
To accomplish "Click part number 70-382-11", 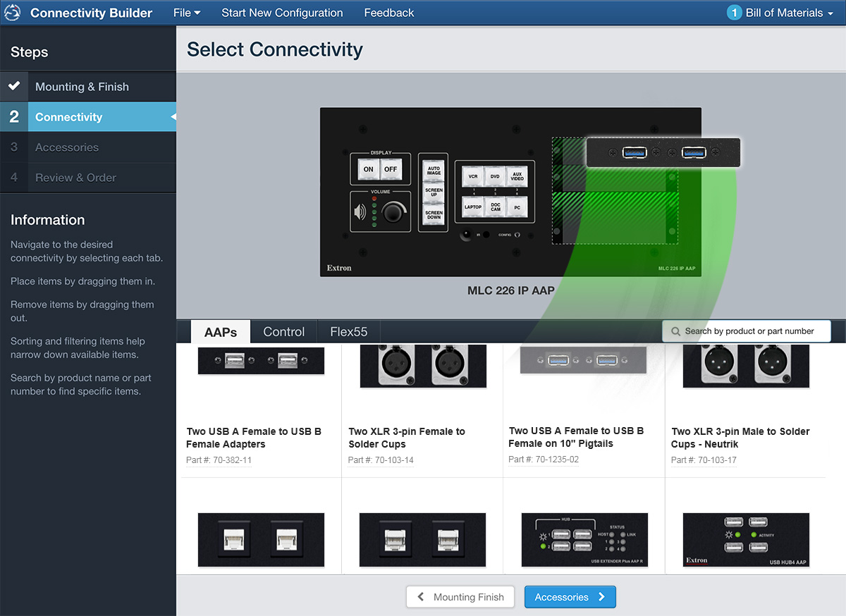I will click(x=219, y=460).
